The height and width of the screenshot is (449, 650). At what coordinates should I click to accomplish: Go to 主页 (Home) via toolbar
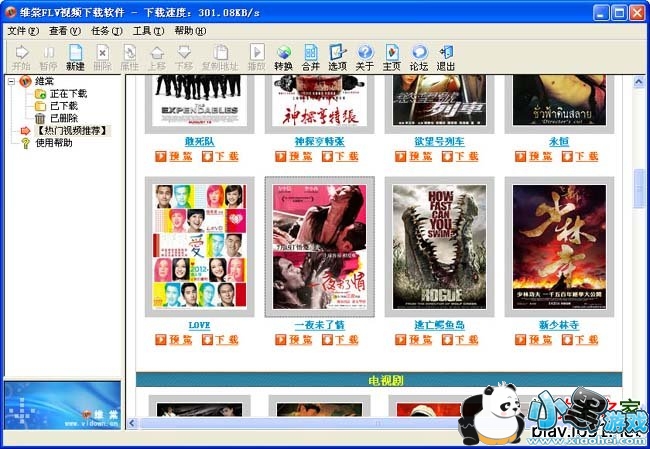pyautogui.click(x=392, y=57)
